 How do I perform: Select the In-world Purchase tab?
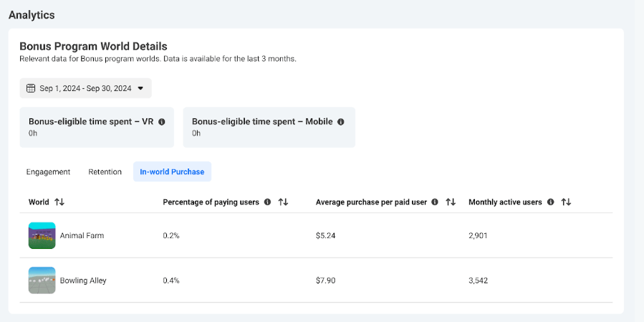172,172
